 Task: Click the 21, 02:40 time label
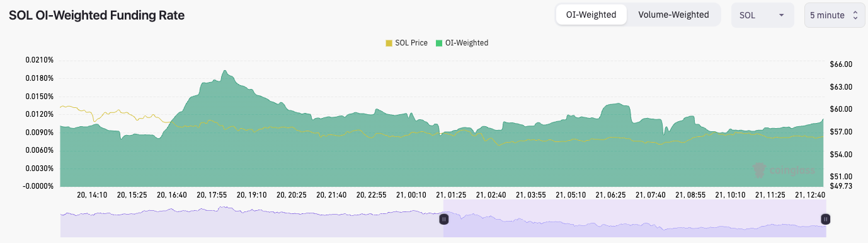(x=491, y=195)
